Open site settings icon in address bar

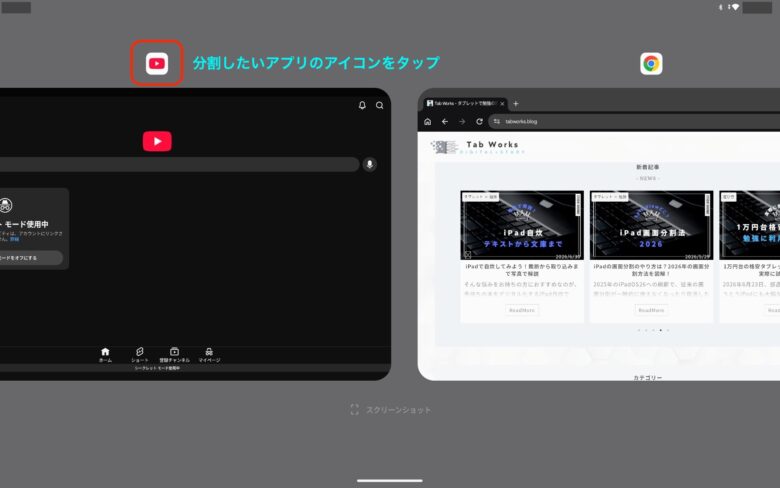point(496,121)
